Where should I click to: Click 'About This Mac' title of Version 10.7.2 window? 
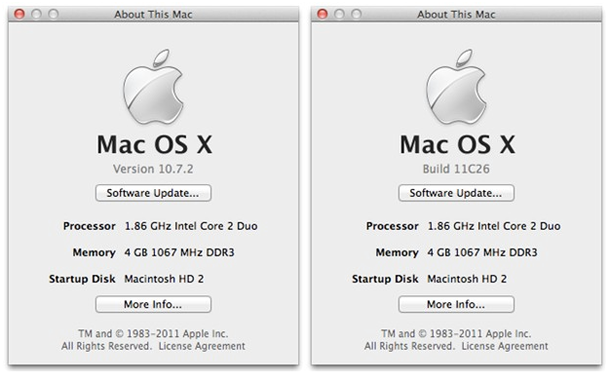pyautogui.click(x=153, y=14)
